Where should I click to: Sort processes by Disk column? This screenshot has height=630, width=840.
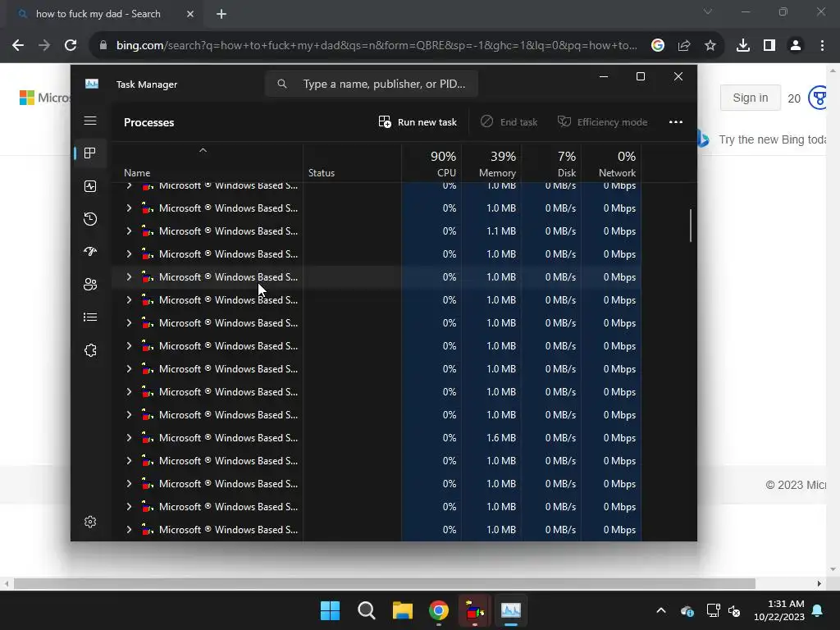coord(551,163)
